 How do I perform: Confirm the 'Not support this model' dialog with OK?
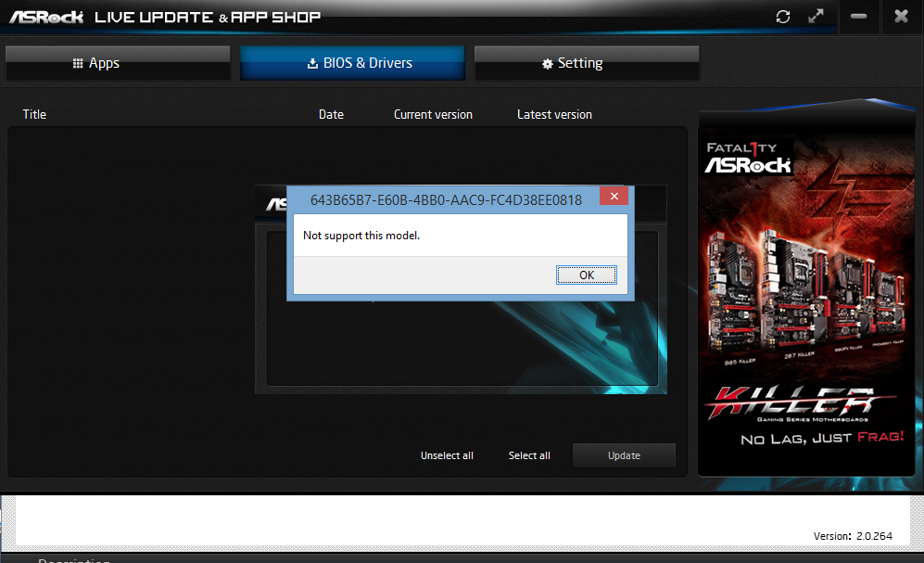tap(587, 275)
